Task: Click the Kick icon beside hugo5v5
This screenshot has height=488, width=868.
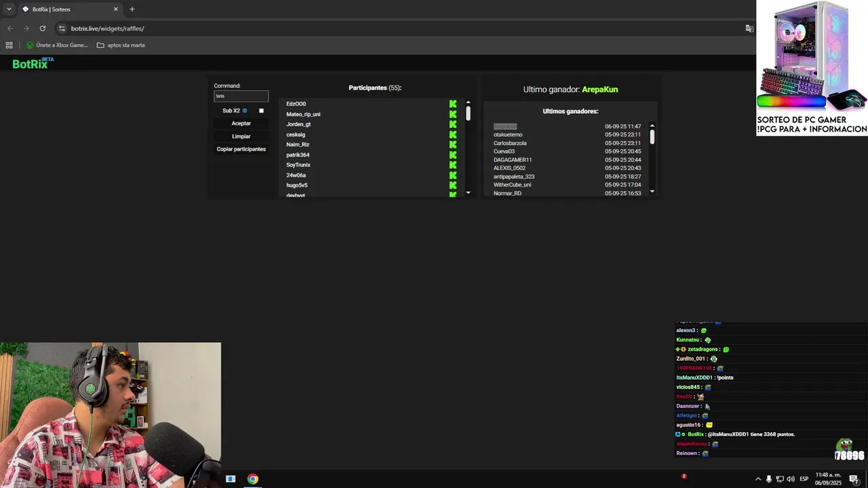Action: [x=453, y=185]
